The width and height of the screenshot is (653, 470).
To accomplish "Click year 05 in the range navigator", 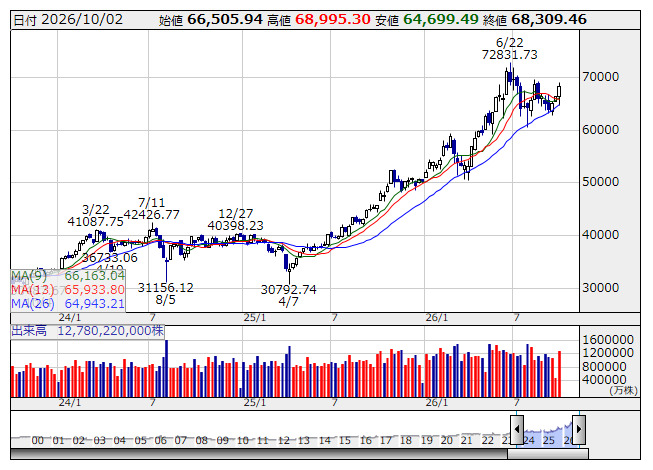I will click(140, 440).
